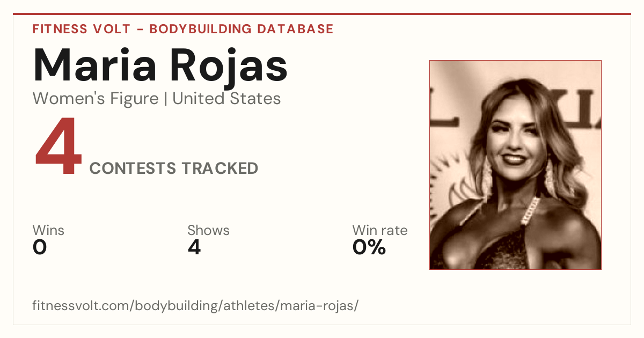Select the 0 value under Wins
Image resolution: width=644 pixels, height=338 pixels.
(40, 247)
